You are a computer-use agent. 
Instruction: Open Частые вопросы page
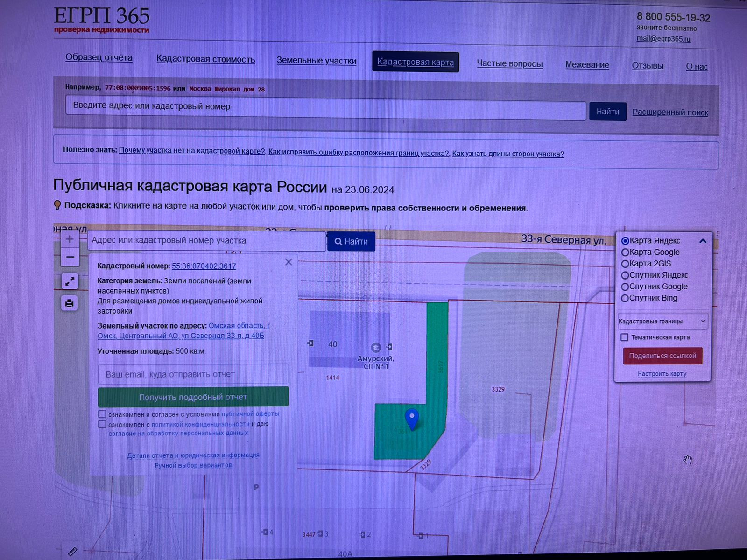pyautogui.click(x=510, y=63)
